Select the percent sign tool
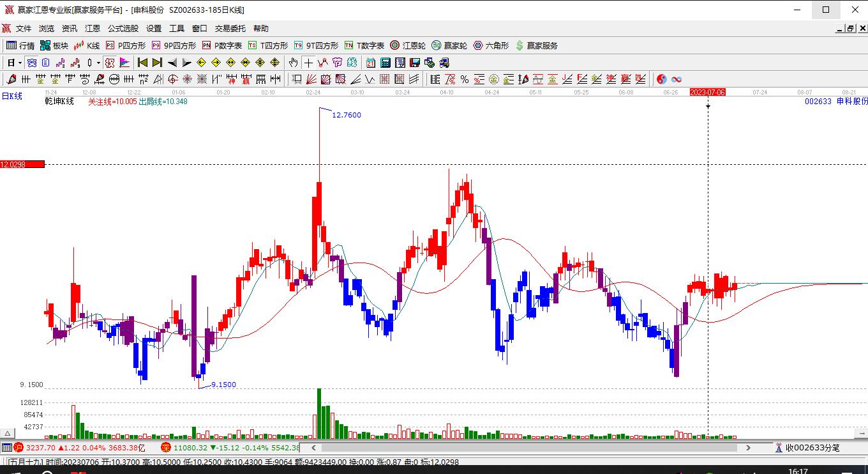The width and height of the screenshot is (868, 474). pyautogui.click(x=465, y=79)
